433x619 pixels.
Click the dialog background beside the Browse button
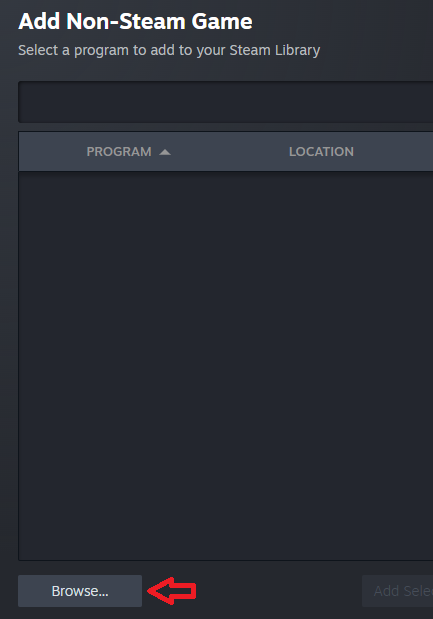pos(276,591)
